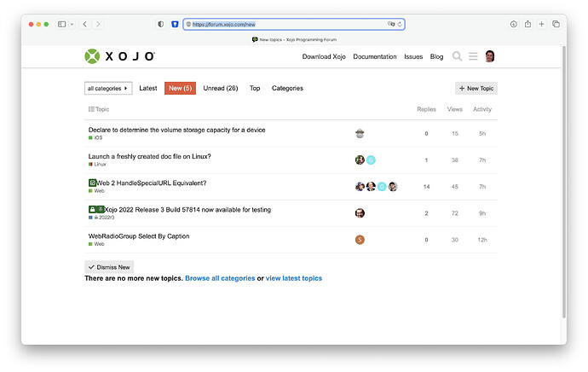Click the Bitwarden extension icon
This screenshot has height=372, width=588.
pos(175,24)
